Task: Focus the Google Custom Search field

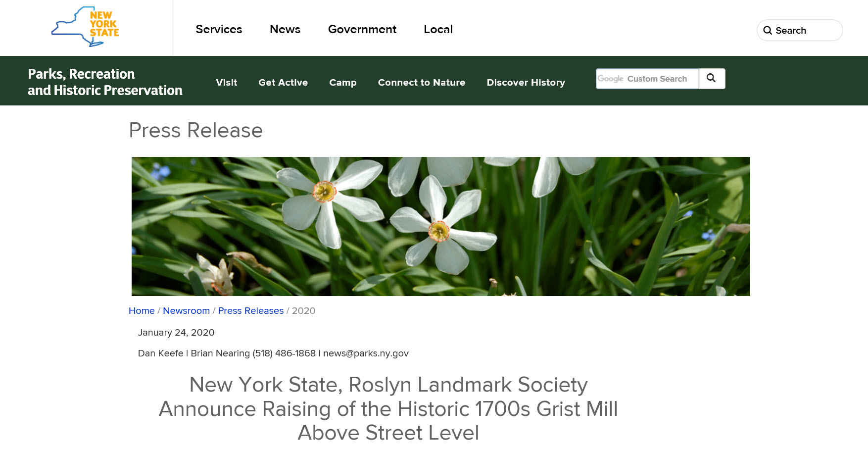Action: [647, 79]
